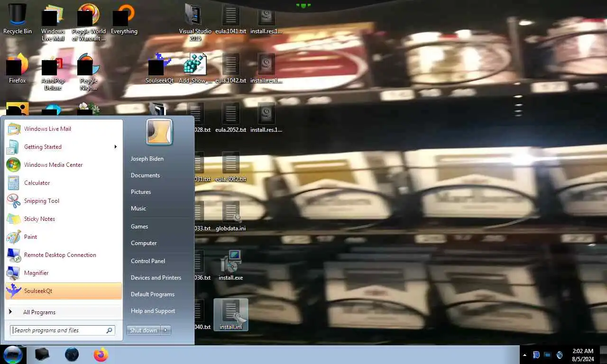The height and width of the screenshot is (364, 607).
Task: Open Windows Media Center from Start menu
Action: click(x=64, y=165)
